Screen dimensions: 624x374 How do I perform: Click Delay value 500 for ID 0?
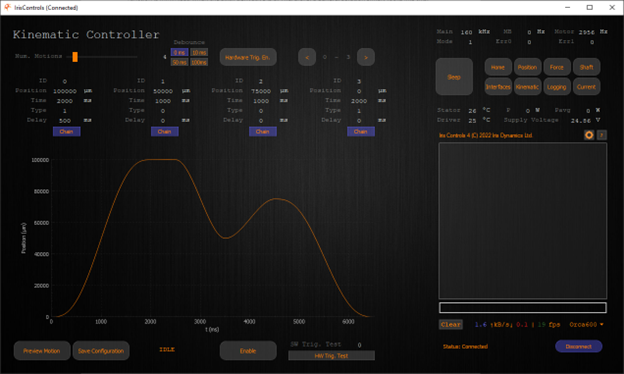(x=65, y=121)
